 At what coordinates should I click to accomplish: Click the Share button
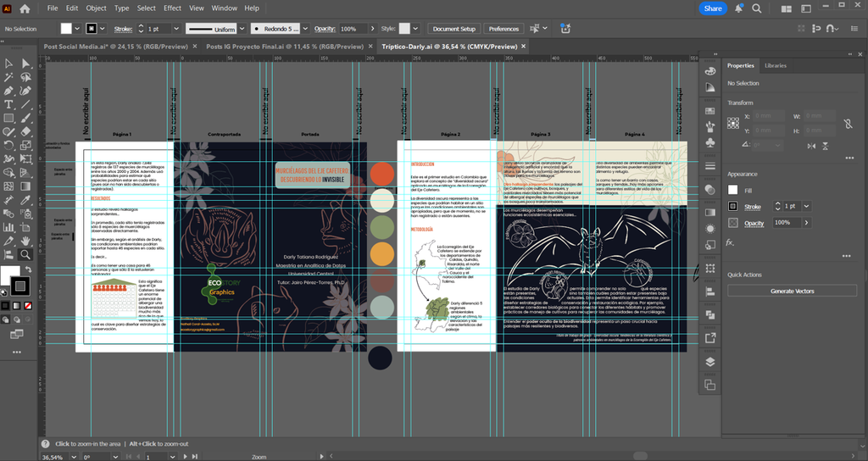point(712,8)
